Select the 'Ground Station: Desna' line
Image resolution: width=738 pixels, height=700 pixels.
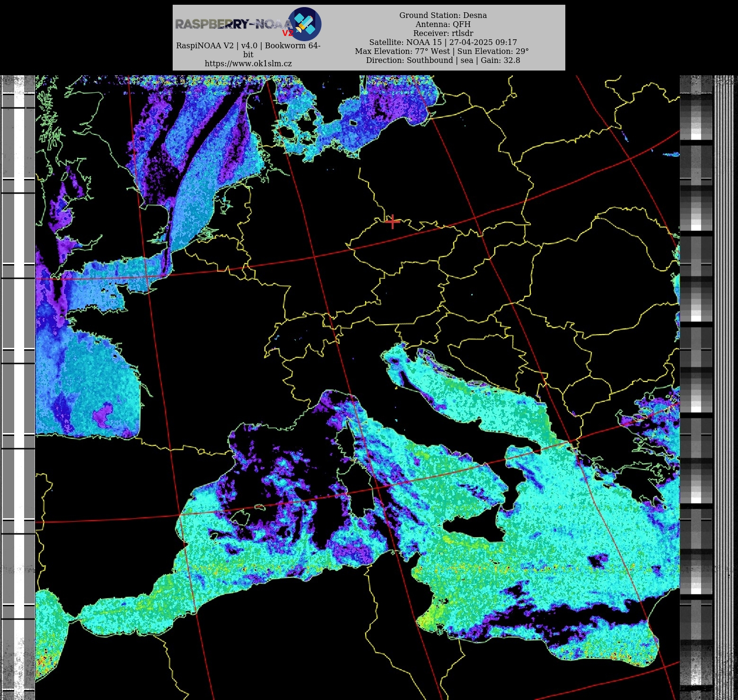point(443,15)
